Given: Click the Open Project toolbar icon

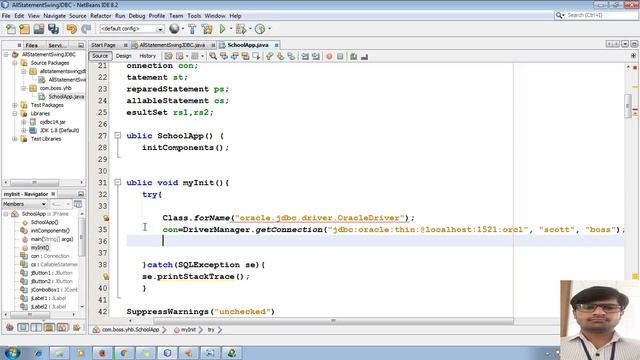Looking at the screenshot, I should click(39, 29).
